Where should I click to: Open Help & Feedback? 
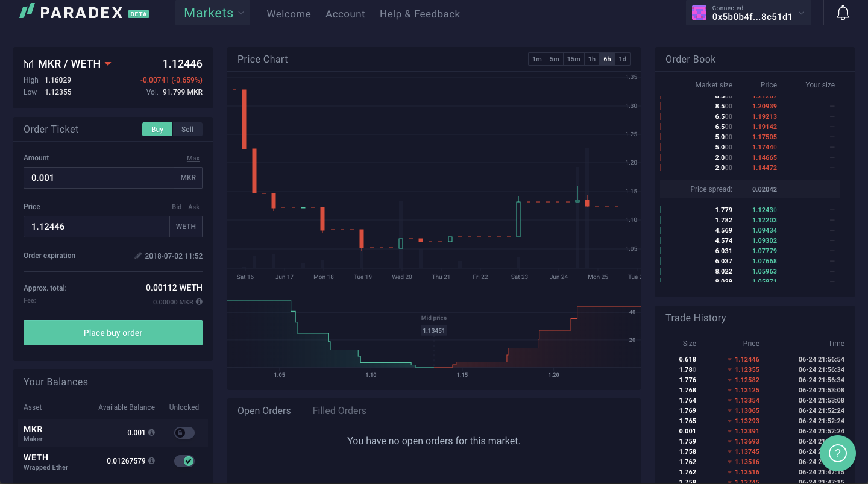tap(420, 14)
